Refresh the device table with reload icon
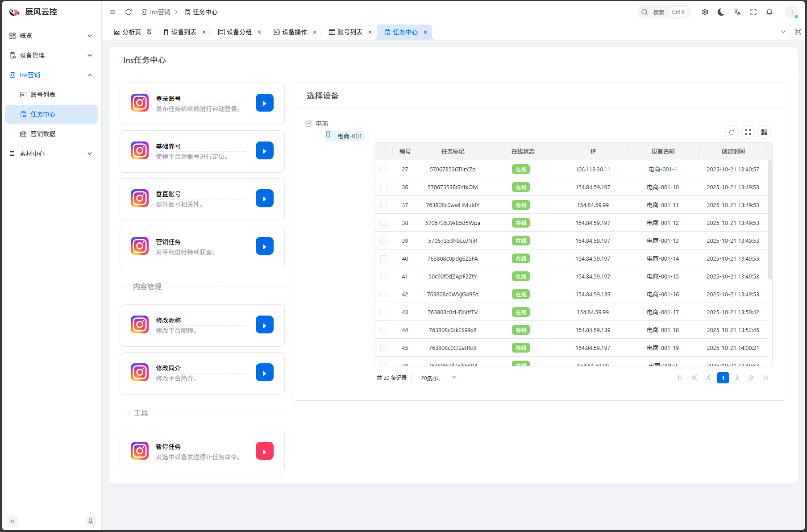The image size is (807, 532). 731,132
